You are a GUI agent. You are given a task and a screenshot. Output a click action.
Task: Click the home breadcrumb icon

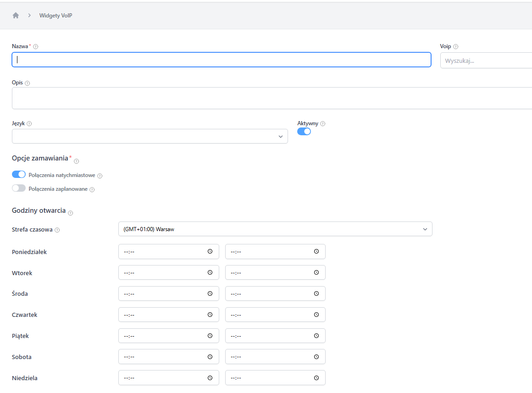(x=16, y=16)
